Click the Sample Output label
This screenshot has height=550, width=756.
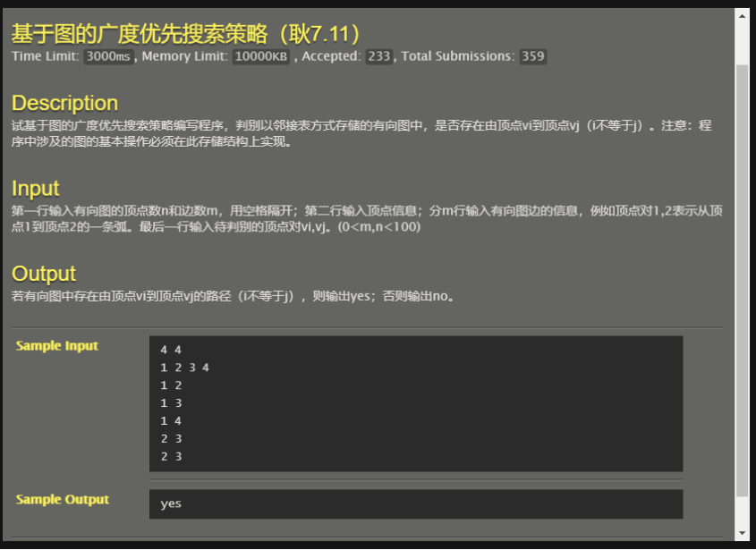pos(63,499)
